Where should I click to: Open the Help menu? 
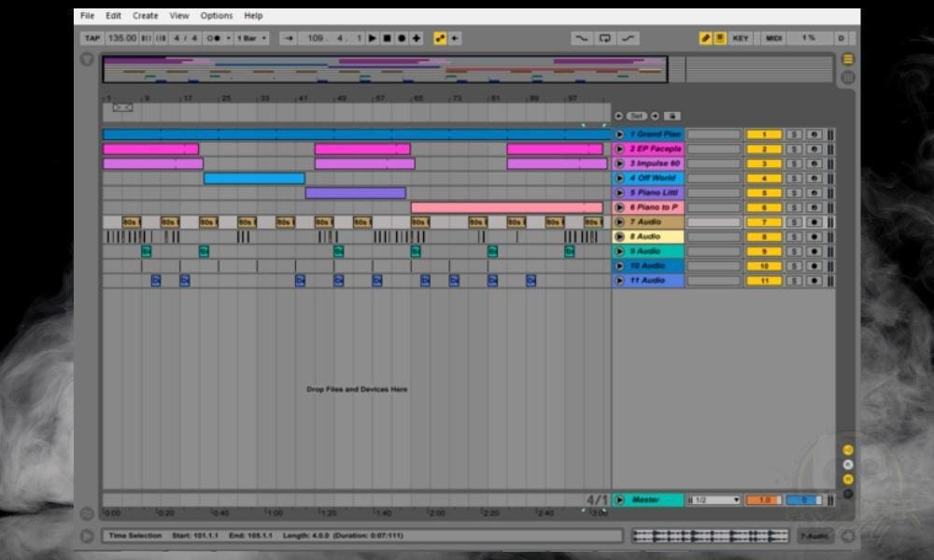(x=253, y=16)
